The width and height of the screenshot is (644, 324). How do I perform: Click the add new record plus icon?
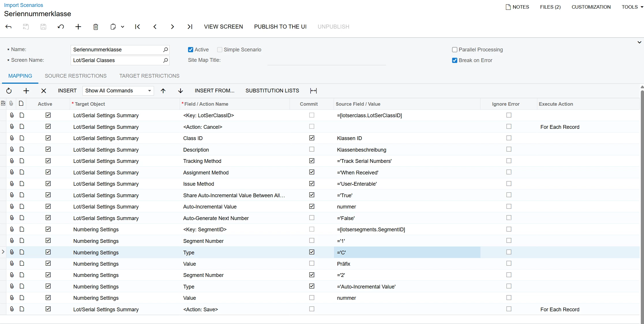point(78,27)
